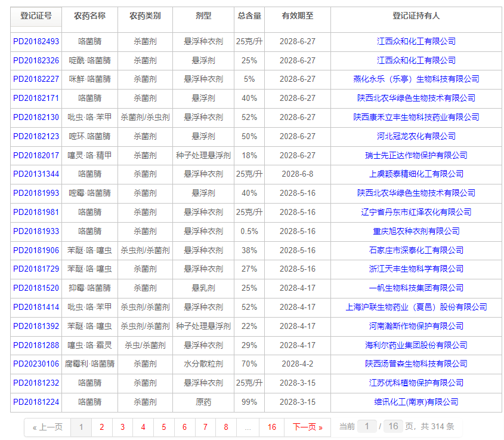Open the 重庆旭农种衣剂有限公司 link
This screenshot has height=440, width=504.
[x=416, y=231]
